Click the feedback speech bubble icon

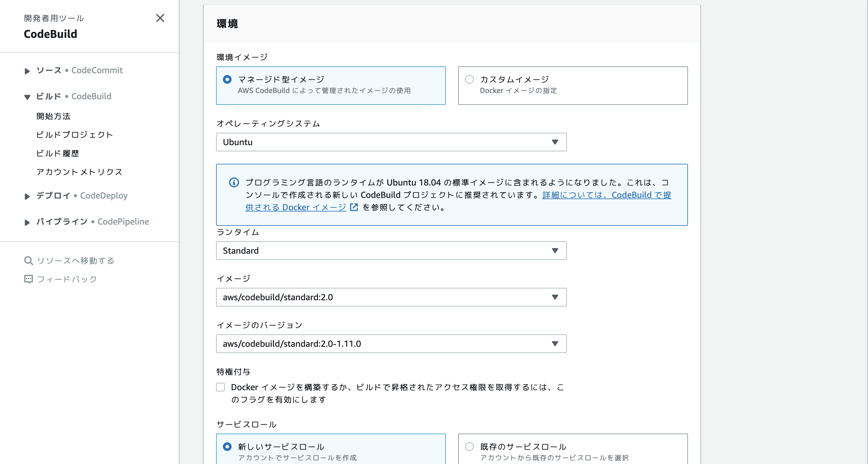click(29, 279)
